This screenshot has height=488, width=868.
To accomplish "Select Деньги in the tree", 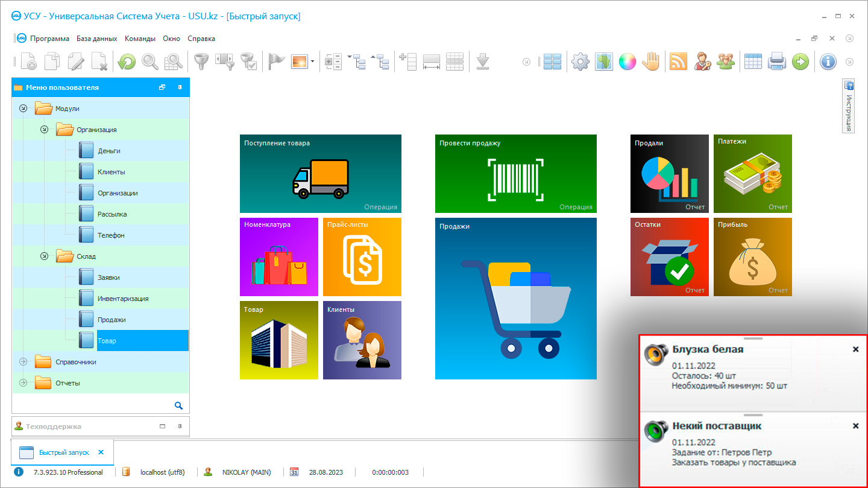I will (109, 151).
